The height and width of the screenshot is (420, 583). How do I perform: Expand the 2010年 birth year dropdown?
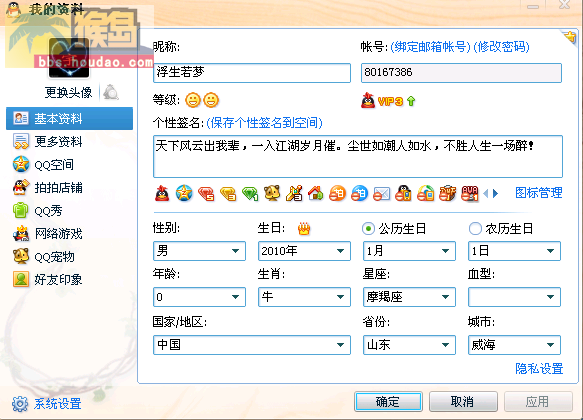304,251
